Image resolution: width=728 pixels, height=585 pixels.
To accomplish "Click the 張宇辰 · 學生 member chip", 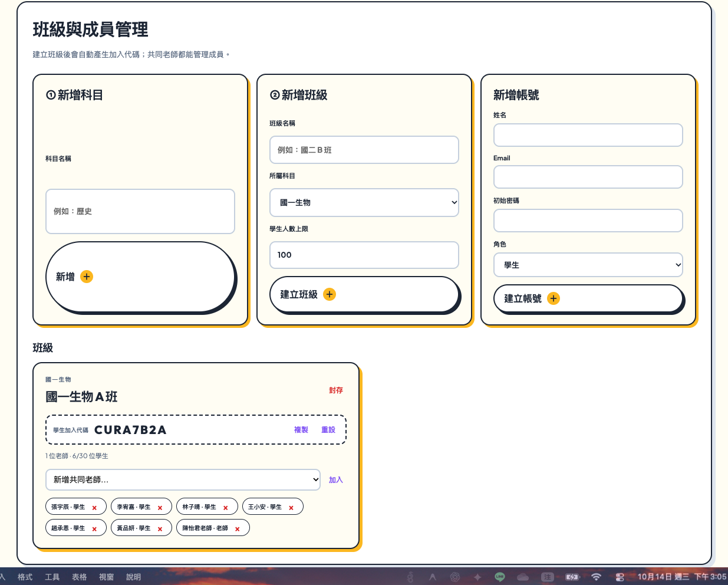I will (x=76, y=507).
